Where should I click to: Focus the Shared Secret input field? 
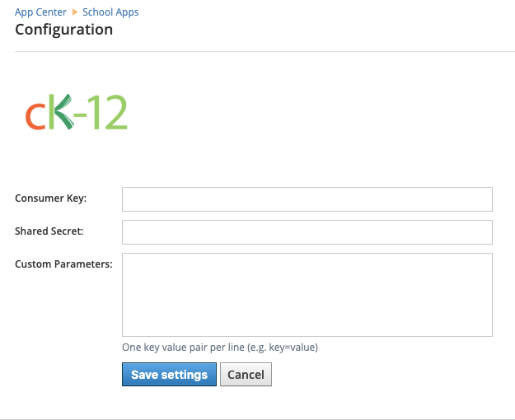click(x=307, y=232)
